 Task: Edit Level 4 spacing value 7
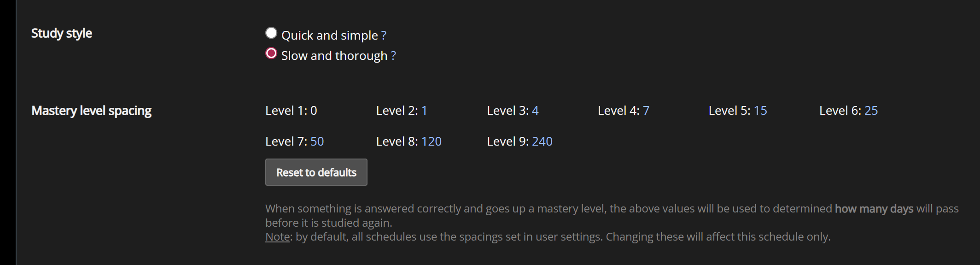tap(646, 111)
